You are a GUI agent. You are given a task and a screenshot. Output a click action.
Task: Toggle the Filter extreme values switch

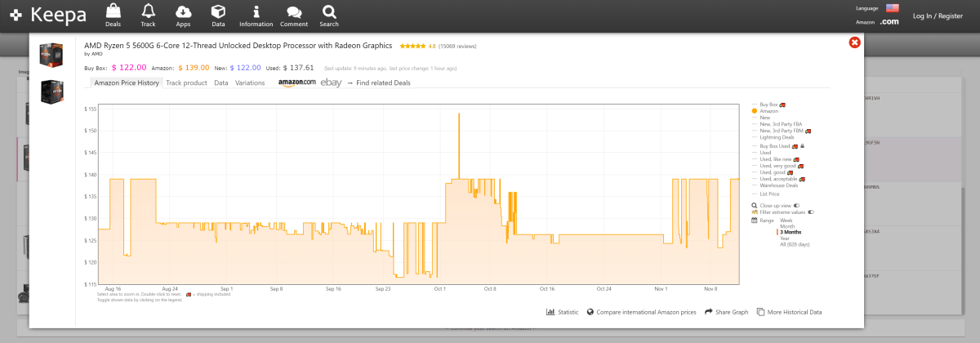click(811, 212)
